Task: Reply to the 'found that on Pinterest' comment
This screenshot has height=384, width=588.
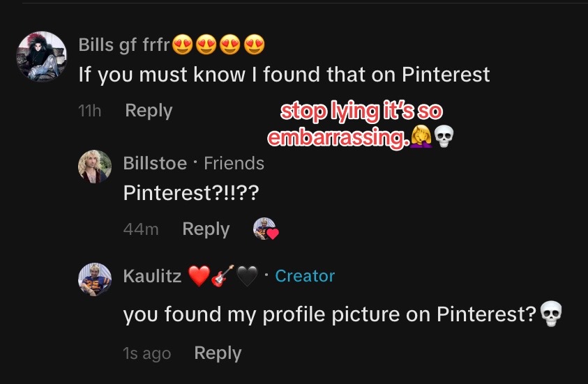Action: pyautogui.click(x=149, y=111)
